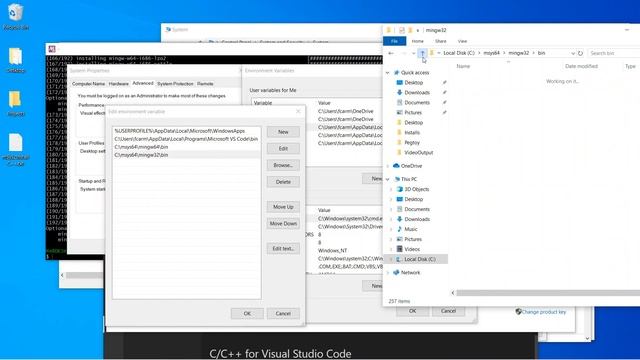Open the Share ribbon tab
This screenshot has height=360, width=640.
440,41
